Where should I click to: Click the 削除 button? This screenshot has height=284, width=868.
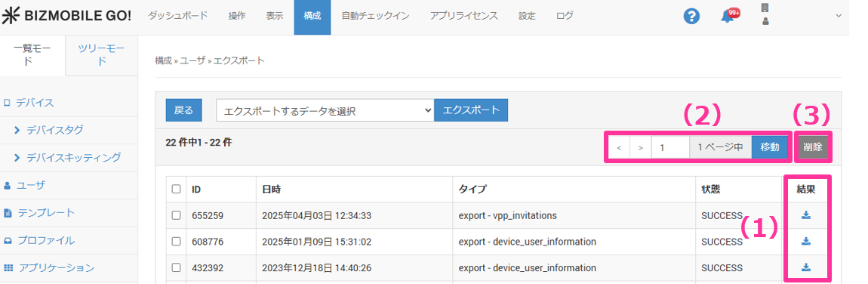point(813,148)
